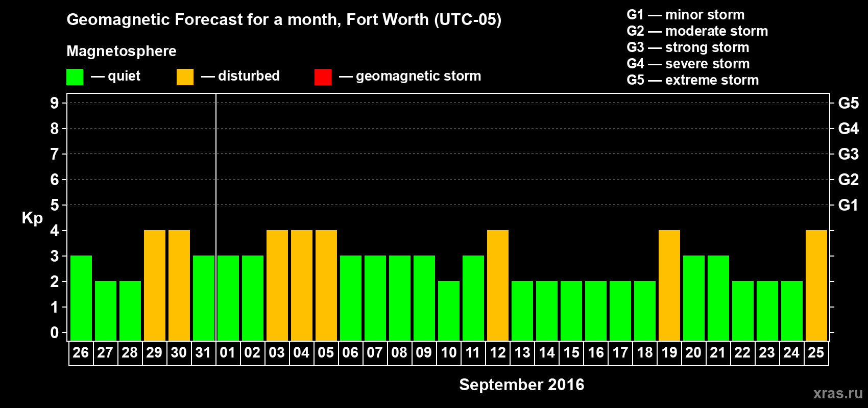868x408 pixels.
Task: Click the red geomagnetic storm legend swatch
Action: (323, 77)
